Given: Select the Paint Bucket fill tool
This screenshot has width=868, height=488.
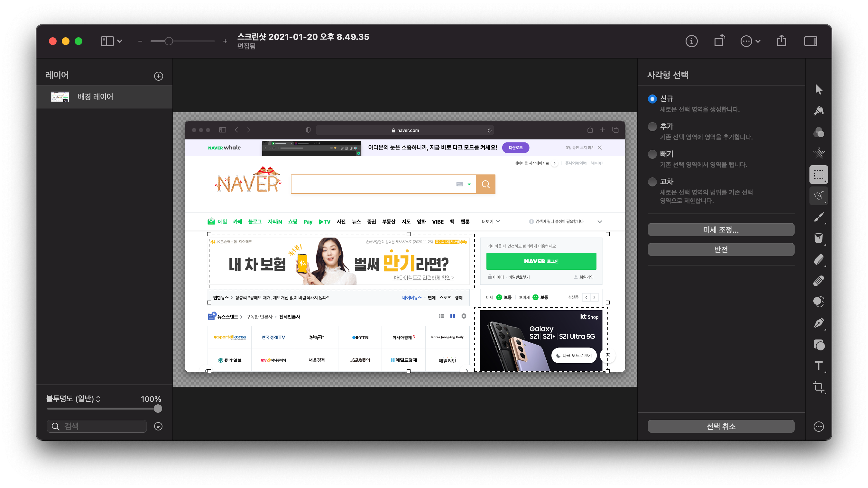Looking at the screenshot, I should coord(818,238).
